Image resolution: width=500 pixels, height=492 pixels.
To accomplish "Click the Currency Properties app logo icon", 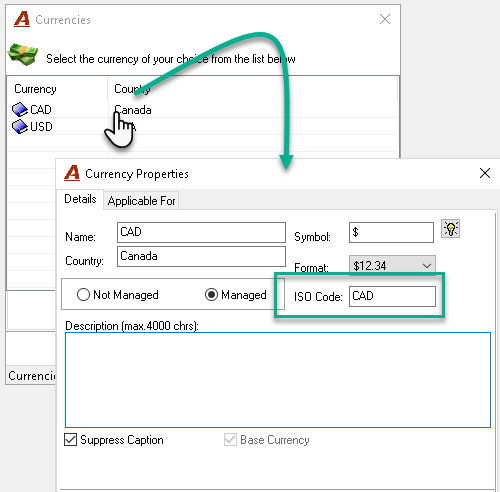I will 72,173.
